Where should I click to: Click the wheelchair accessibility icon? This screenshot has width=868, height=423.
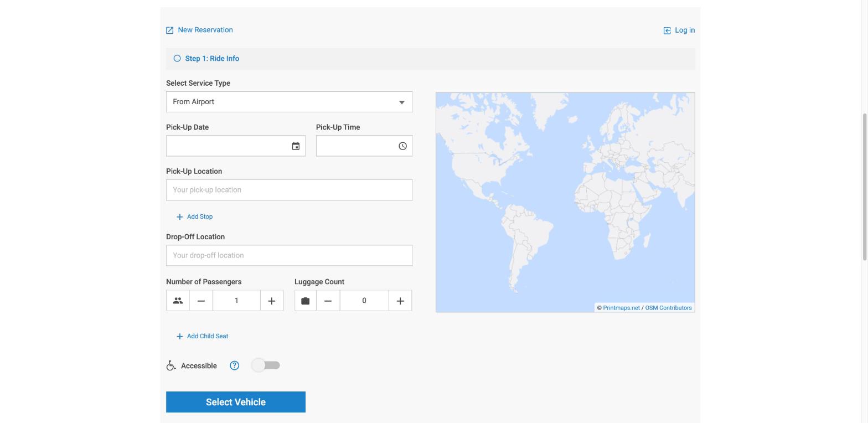pyautogui.click(x=171, y=365)
